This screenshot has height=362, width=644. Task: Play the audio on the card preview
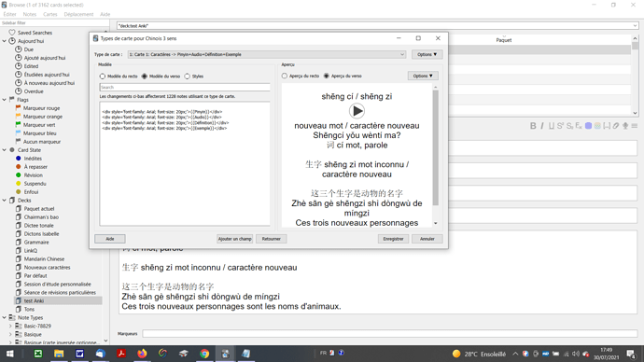(357, 111)
